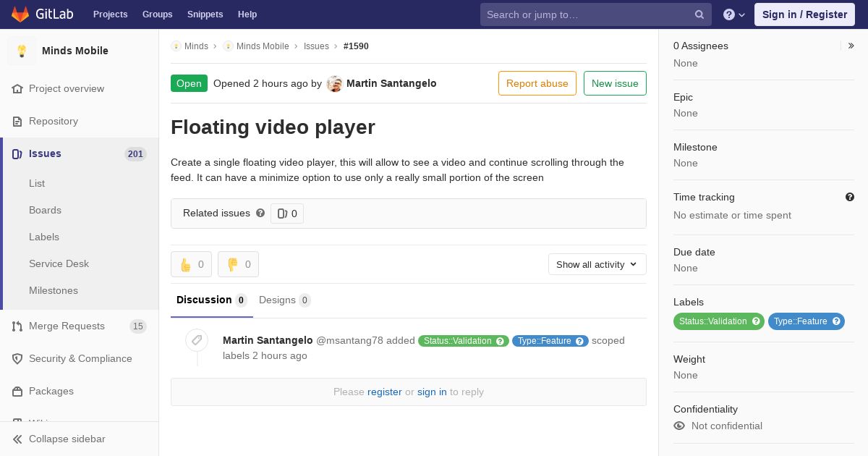This screenshot has width=868, height=456.
Task: Switch to the Designs tab
Action: [x=284, y=300]
